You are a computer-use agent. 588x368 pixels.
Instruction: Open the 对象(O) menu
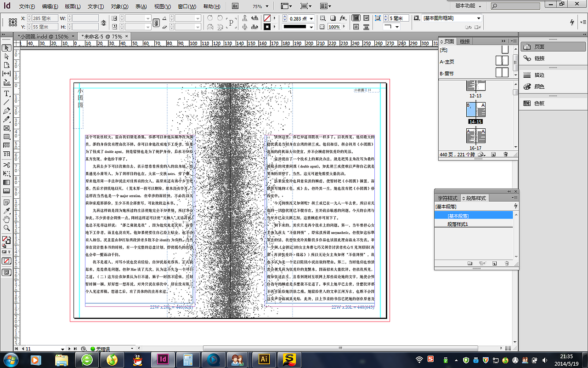(x=120, y=6)
